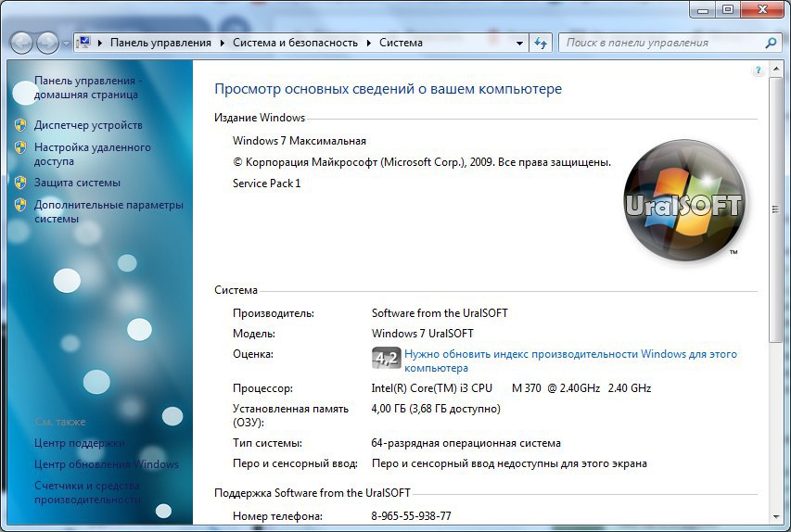Click vertical scrollbar thumb

[x=775, y=210]
